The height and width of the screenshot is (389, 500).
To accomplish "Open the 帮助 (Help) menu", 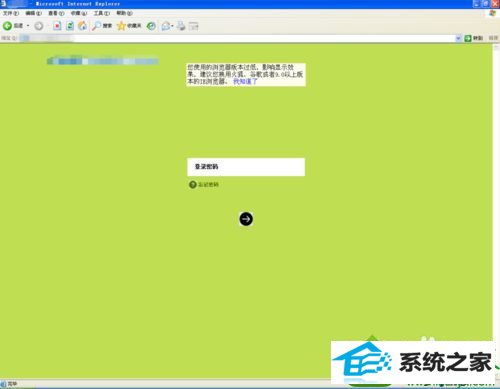I will (124, 13).
